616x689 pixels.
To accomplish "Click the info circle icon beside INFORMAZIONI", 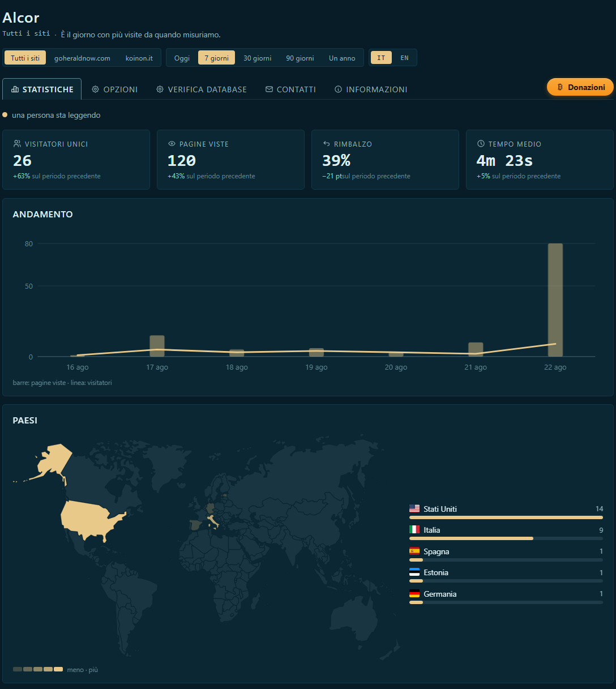I will pyautogui.click(x=339, y=89).
